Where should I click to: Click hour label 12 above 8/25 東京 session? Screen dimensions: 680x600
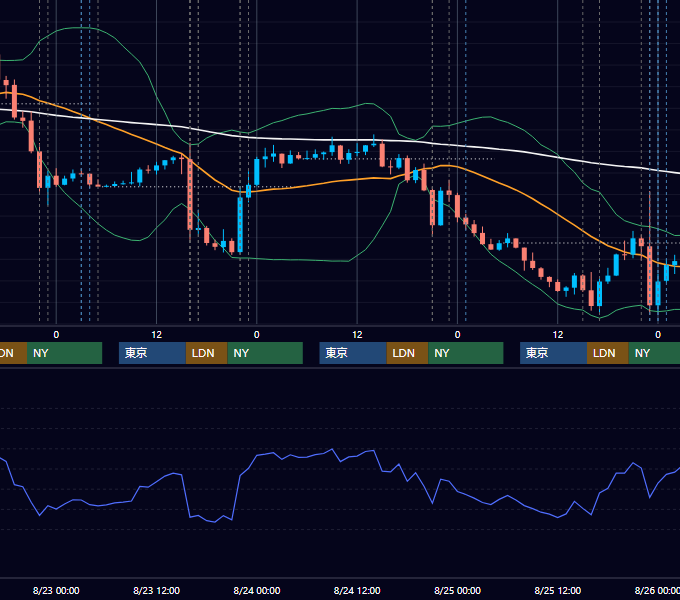[557, 335]
